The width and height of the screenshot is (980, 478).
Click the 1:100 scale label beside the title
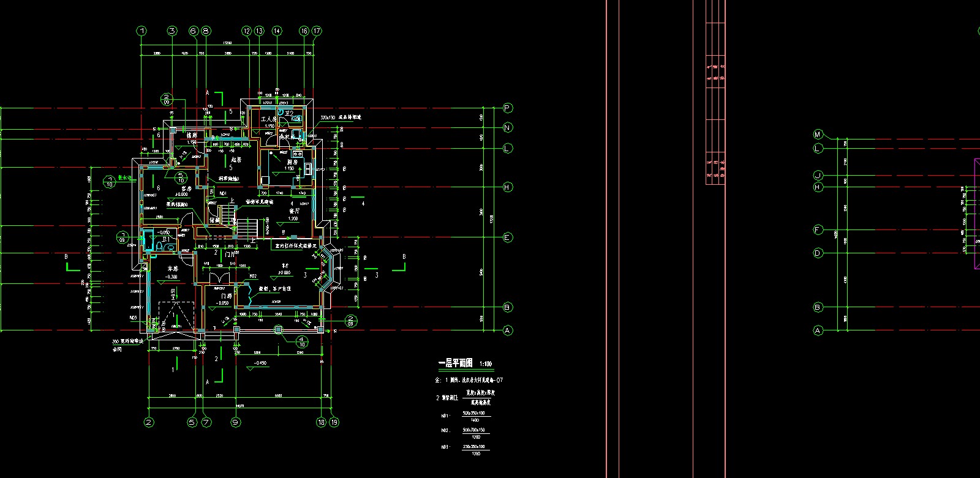(485, 364)
